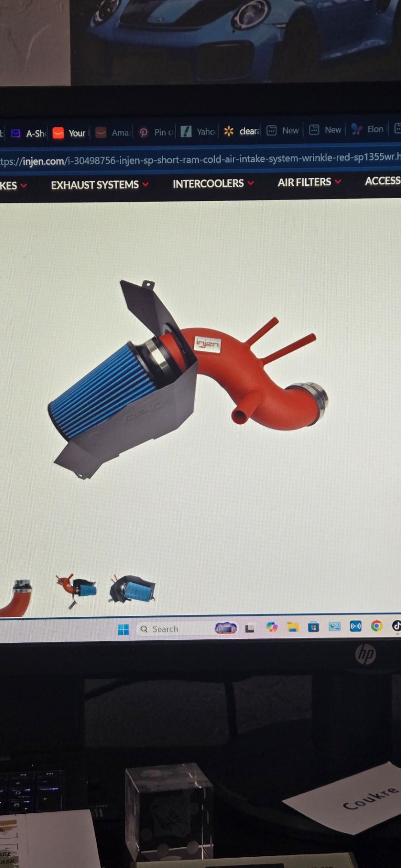This screenshot has width=401, height=868.
Task: Expand the Intercoolers dropdown menu
Action: [x=213, y=183]
